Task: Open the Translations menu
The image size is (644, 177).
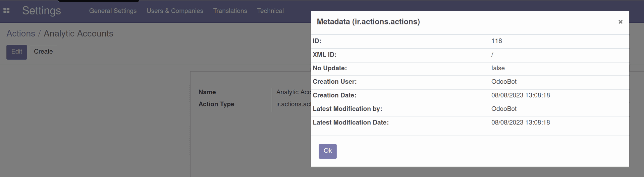Action: (230, 11)
